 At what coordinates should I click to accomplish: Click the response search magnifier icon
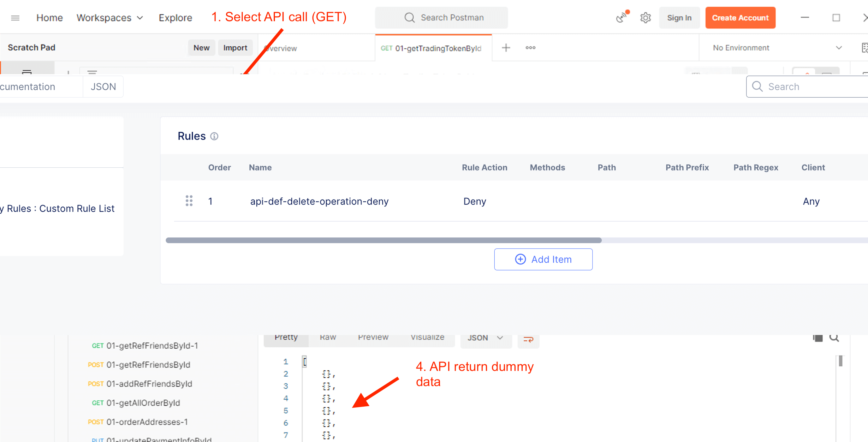(x=834, y=337)
